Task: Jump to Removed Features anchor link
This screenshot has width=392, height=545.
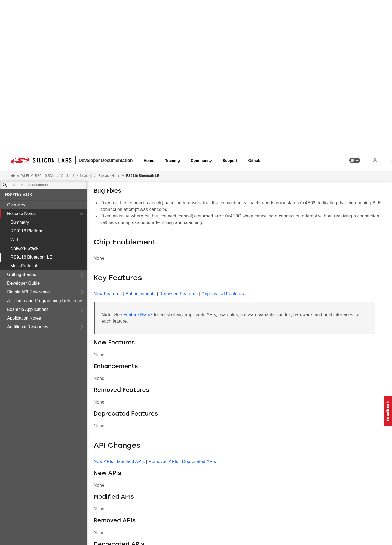Action: (179, 294)
